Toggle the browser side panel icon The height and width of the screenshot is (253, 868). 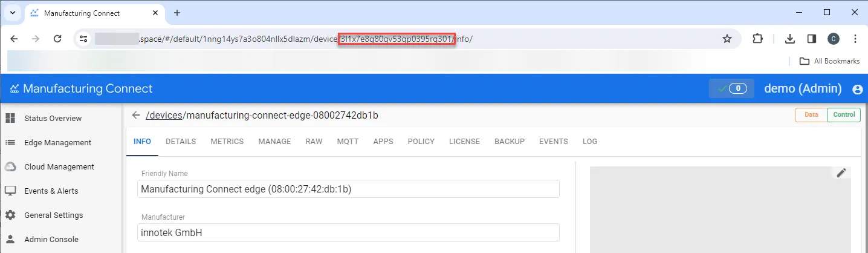812,39
